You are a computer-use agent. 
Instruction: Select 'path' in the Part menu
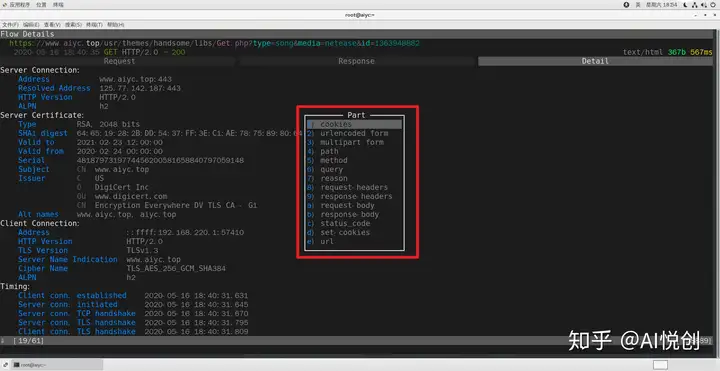pos(354,151)
